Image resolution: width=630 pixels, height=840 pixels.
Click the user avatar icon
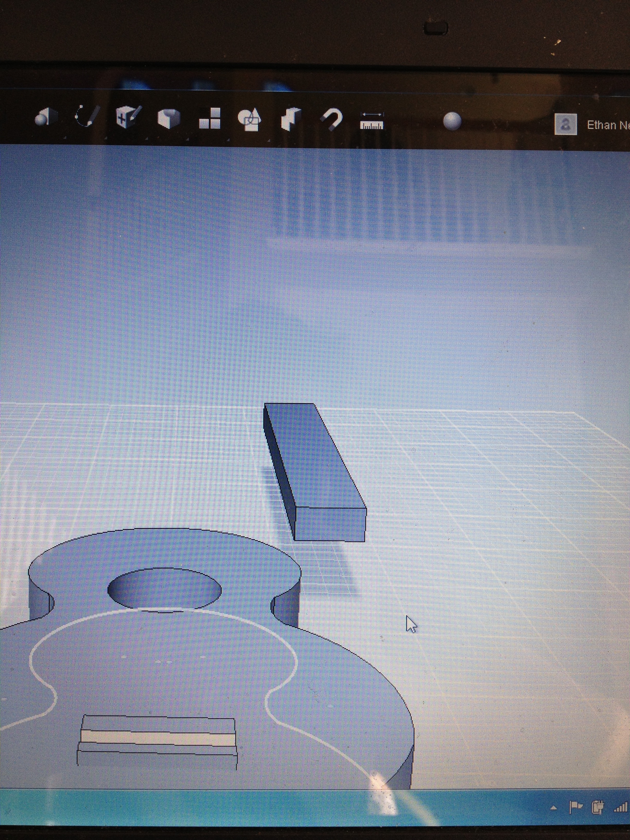566,124
